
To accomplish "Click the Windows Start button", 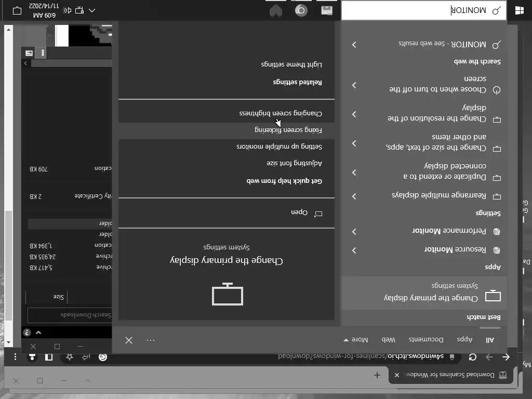I will [x=519, y=10].
